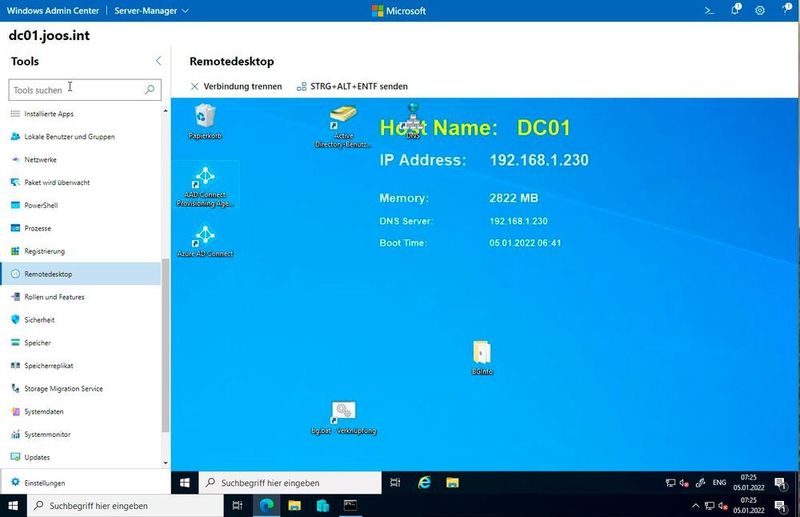The image size is (800, 517).
Task: Click tools list scrollbar up arrow
Action: [165, 111]
